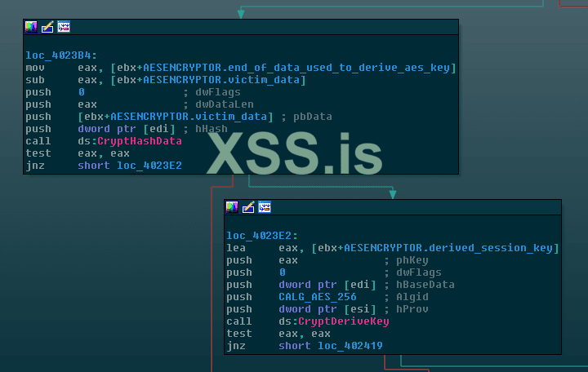
Task: Click dwFlags comment in loc_4023B4 block
Action: coord(218,92)
